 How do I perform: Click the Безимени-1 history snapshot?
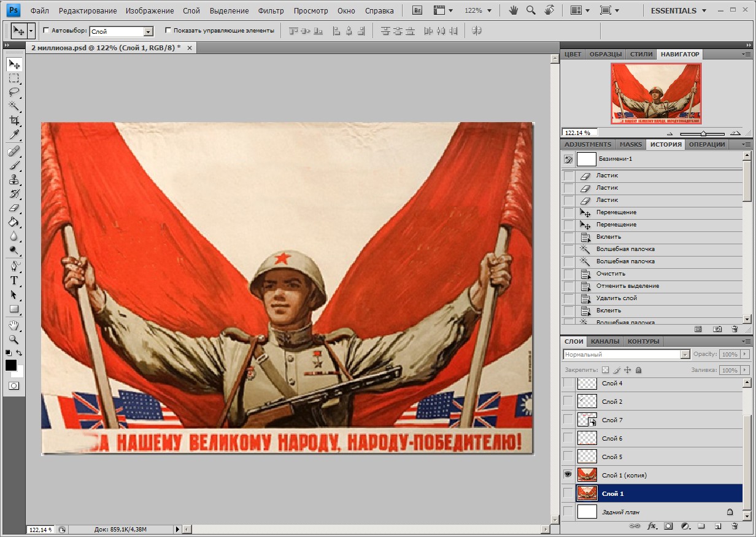[x=652, y=160]
